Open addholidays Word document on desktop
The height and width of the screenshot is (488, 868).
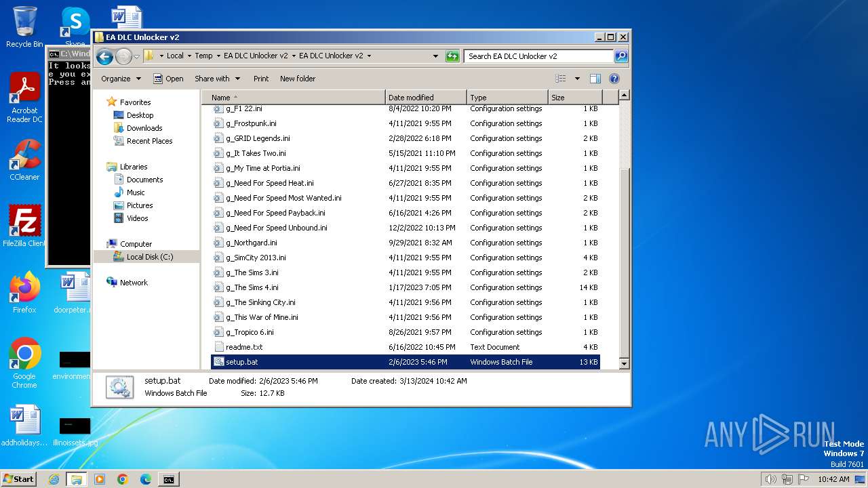click(x=24, y=426)
